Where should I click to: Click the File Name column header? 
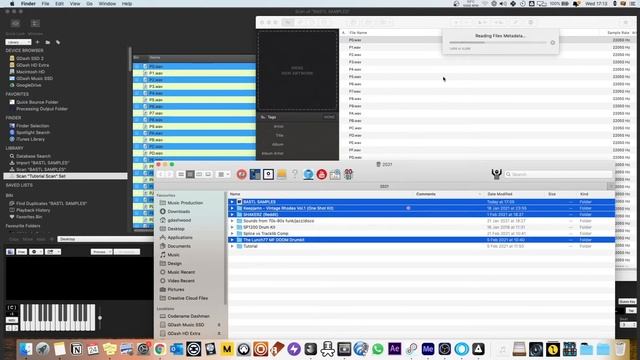point(358,33)
